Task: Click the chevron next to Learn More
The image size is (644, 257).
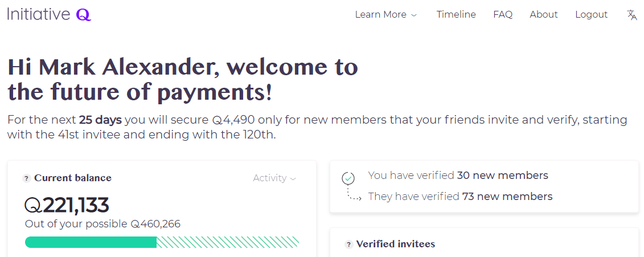Action: pyautogui.click(x=414, y=15)
